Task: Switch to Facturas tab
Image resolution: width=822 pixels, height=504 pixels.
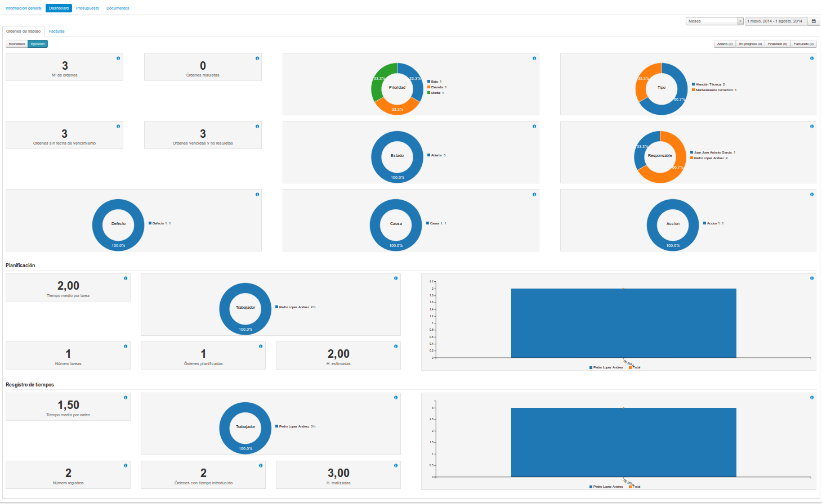Action: coord(57,31)
